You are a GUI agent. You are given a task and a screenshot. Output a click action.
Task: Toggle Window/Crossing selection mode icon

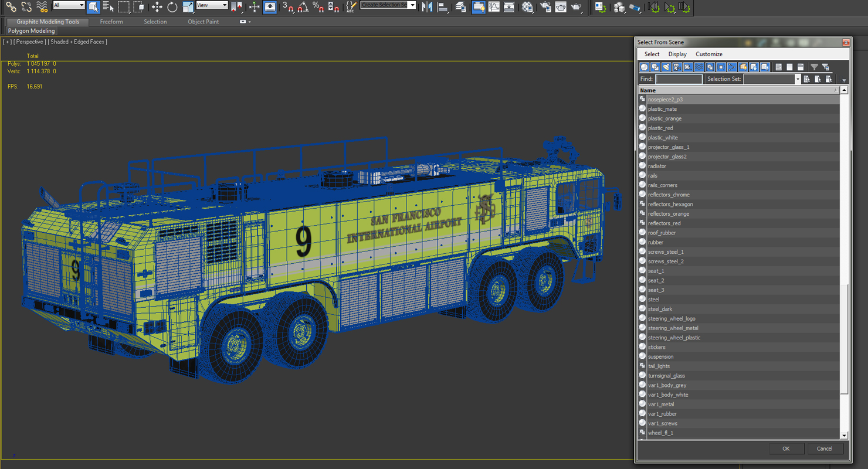click(x=139, y=7)
